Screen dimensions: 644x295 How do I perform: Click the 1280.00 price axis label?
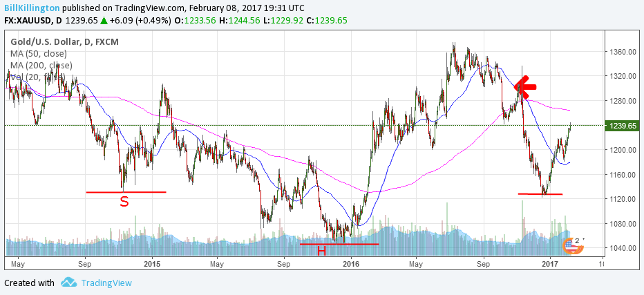point(623,101)
